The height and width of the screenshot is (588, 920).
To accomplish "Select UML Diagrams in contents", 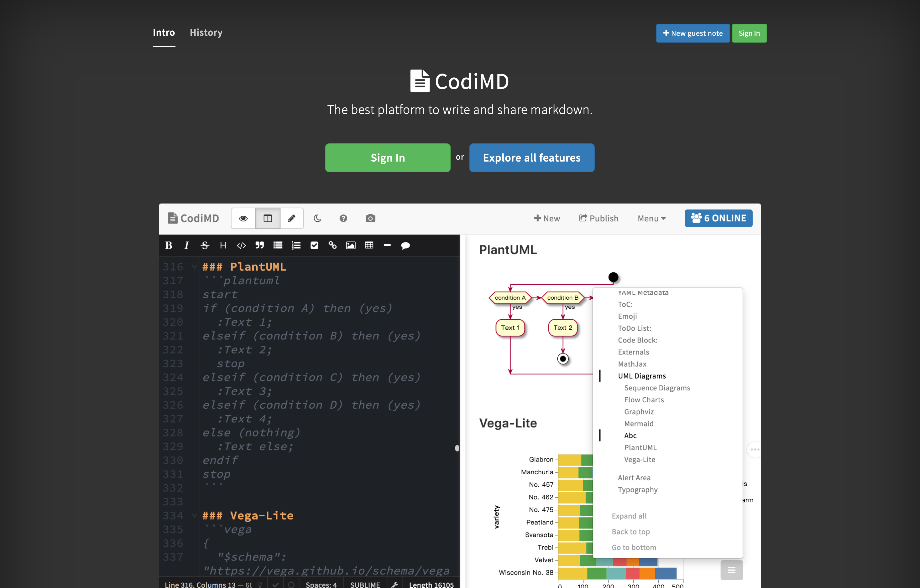I will pyautogui.click(x=641, y=376).
